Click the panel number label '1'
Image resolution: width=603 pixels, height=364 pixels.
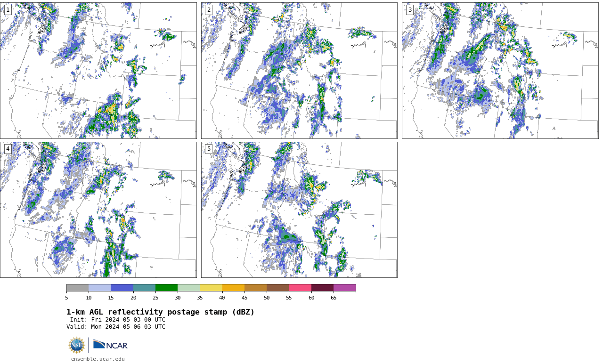(8, 10)
